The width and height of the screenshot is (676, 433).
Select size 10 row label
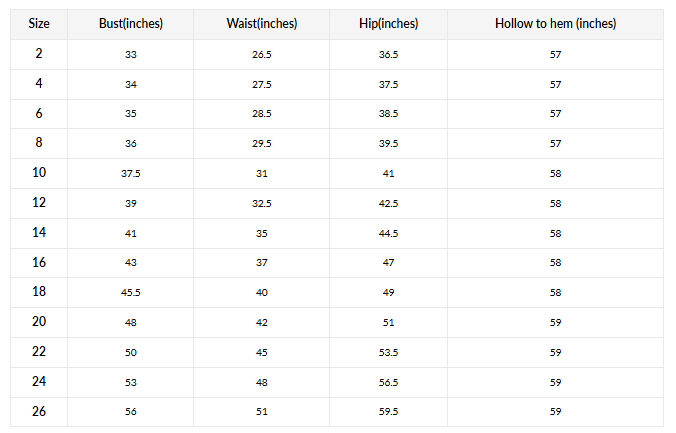coord(39,173)
